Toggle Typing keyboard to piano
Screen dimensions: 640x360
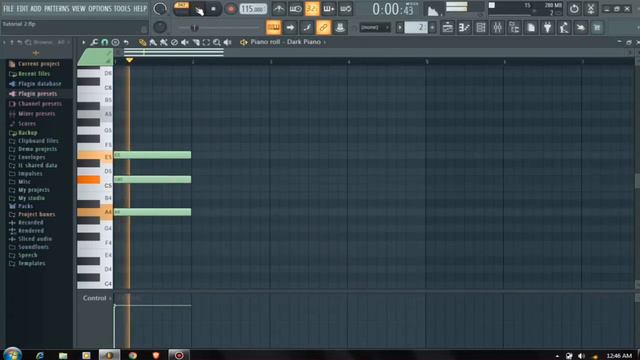(273, 28)
